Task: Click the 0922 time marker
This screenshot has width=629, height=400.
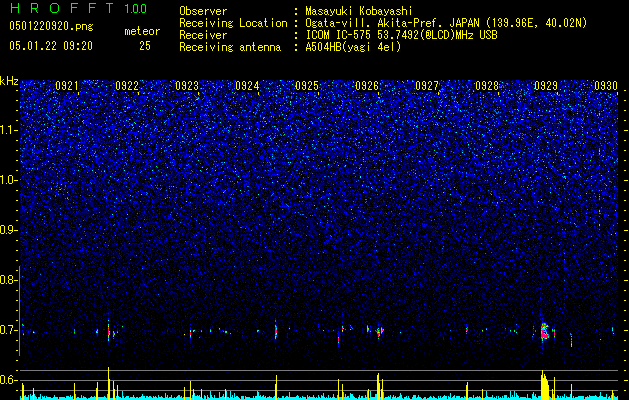Action: pyautogui.click(x=127, y=86)
